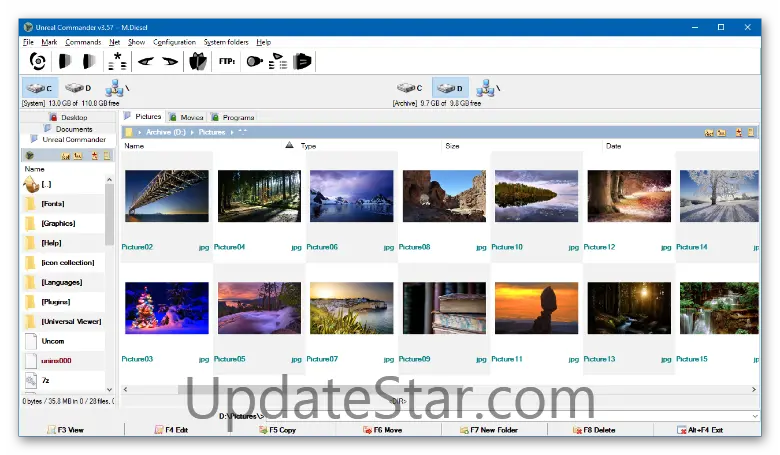Sort files by the Size column header

452,146
